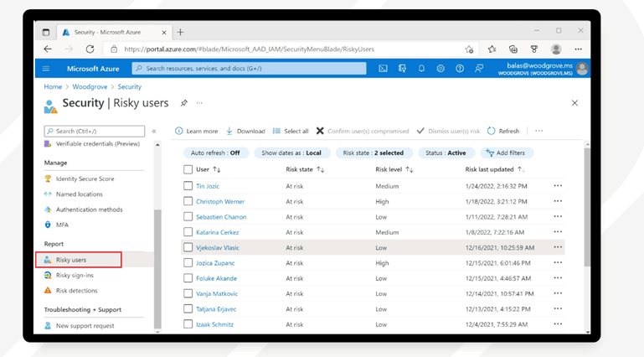Viewport: 644px width, 357px height.
Task: Click the balas@woodgrove.ms account avatar
Action: click(582, 69)
